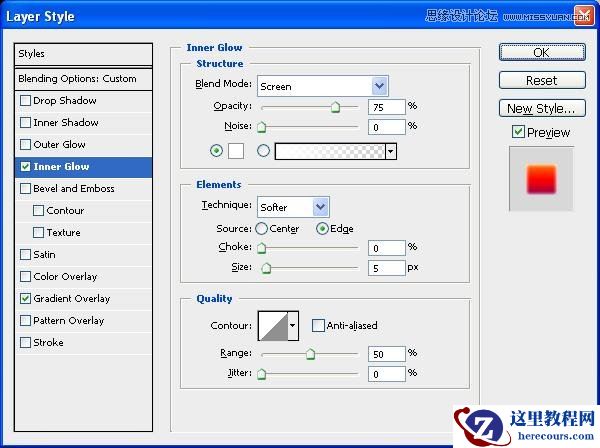Select the Center source radio button
600x448 pixels.
[x=262, y=229]
